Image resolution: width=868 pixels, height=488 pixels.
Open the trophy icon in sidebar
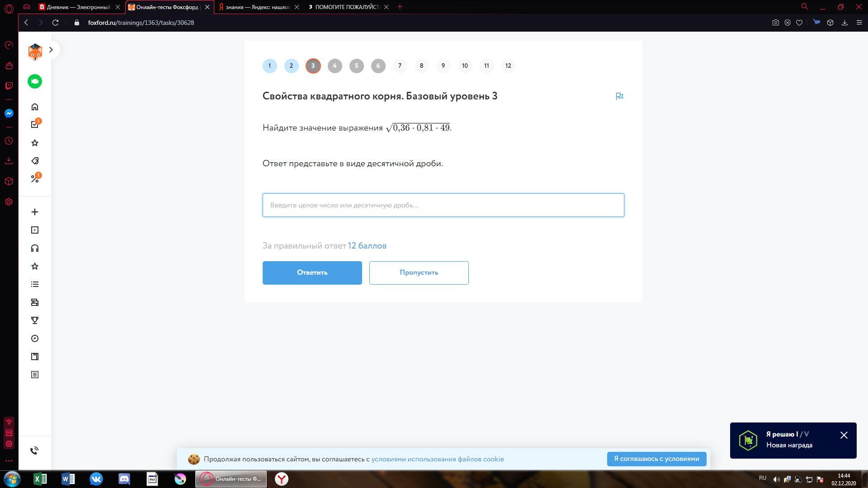point(35,320)
